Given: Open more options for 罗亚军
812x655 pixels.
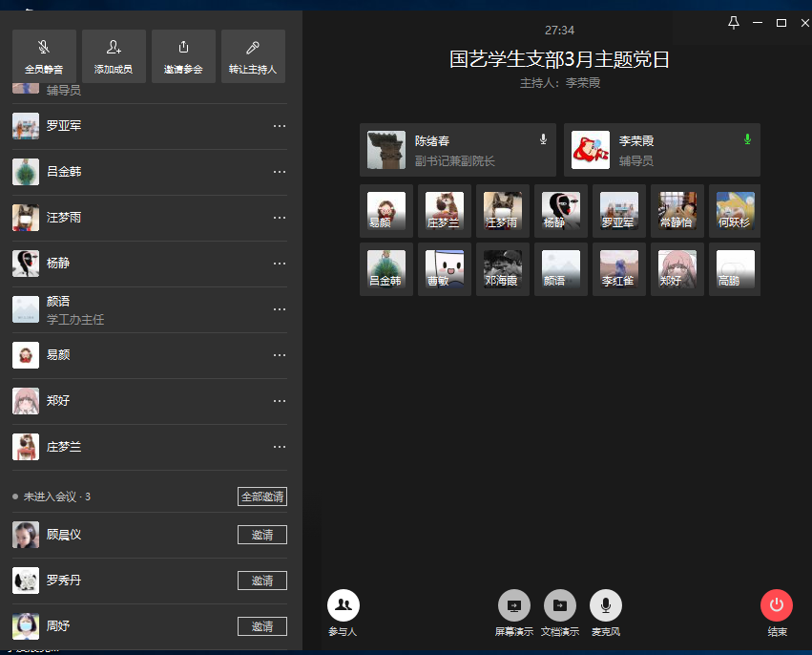Looking at the screenshot, I should pyautogui.click(x=280, y=126).
